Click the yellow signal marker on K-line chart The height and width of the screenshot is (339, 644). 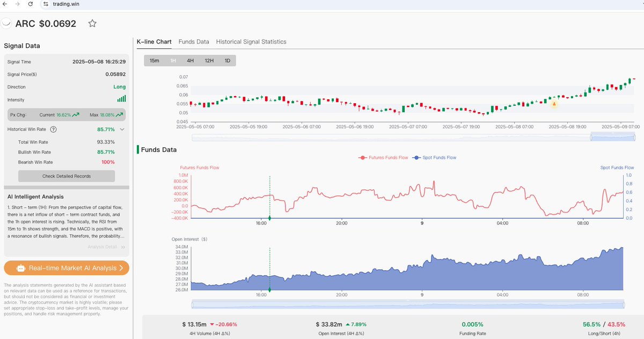point(554,103)
